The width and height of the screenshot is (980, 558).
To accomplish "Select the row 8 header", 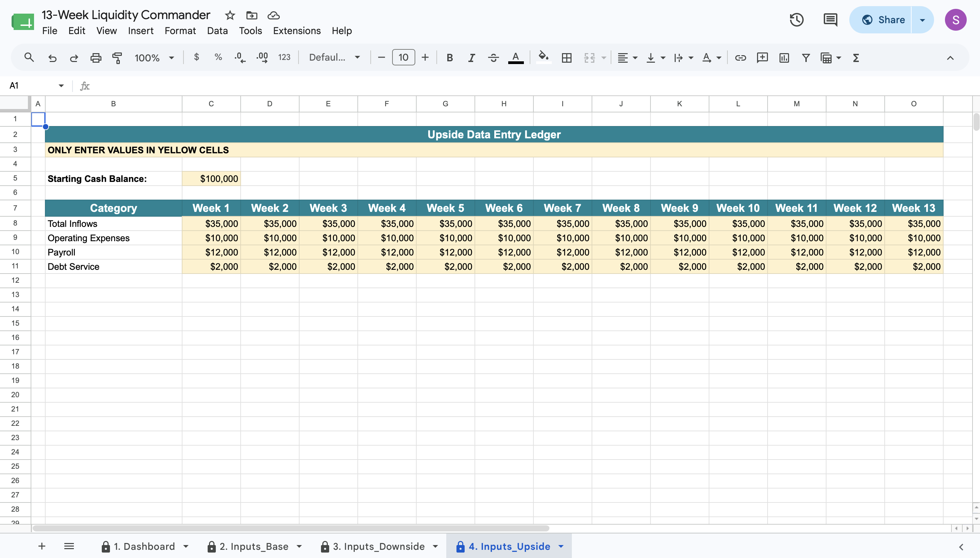I will pyautogui.click(x=15, y=223).
